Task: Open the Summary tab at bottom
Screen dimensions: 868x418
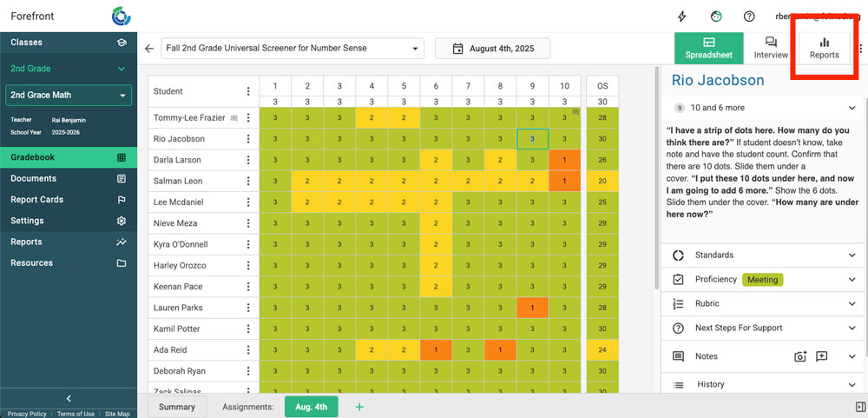Action: pyautogui.click(x=177, y=407)
